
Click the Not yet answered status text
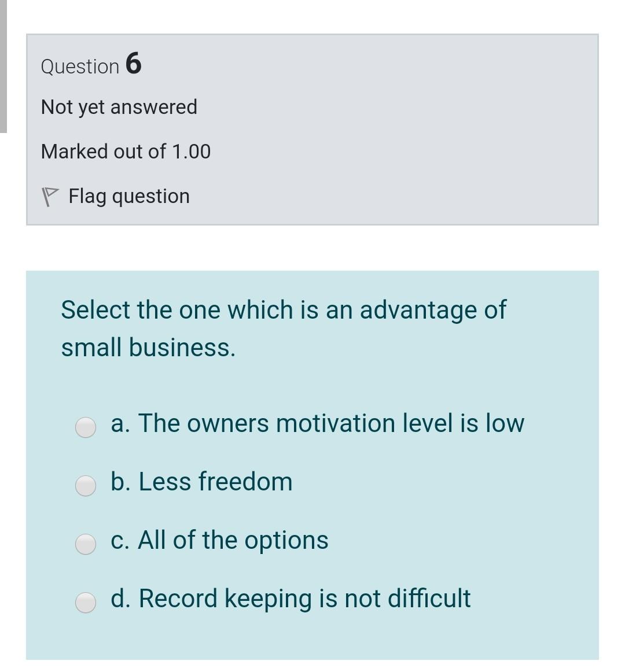118,106
